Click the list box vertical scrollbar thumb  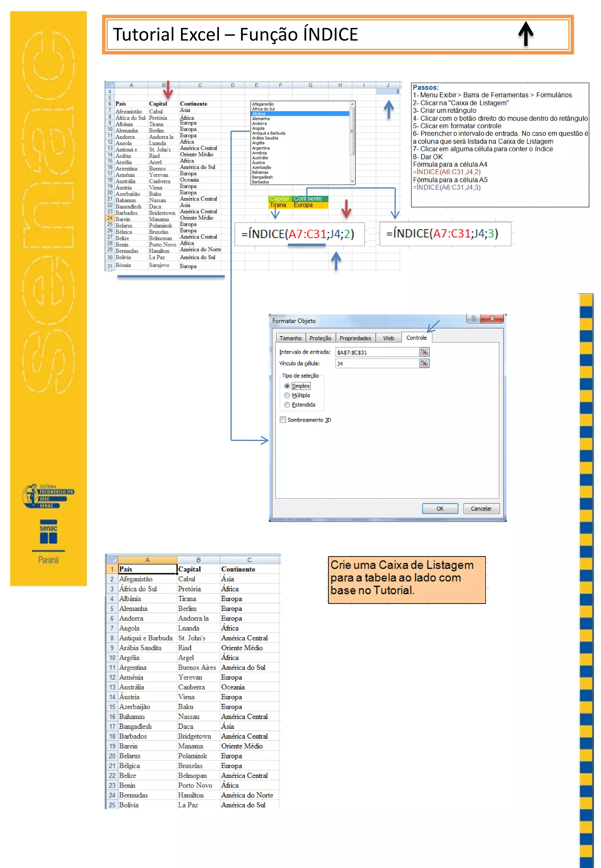tap(352, 131)
